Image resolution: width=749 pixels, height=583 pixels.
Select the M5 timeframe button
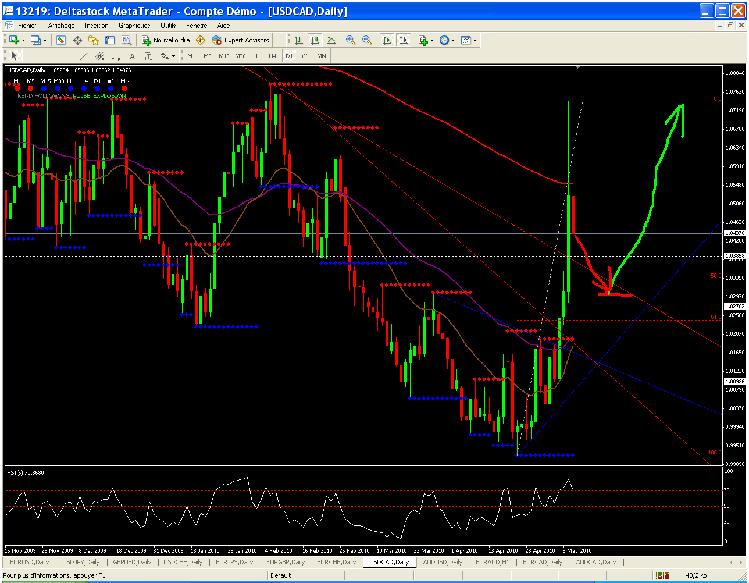click(x=206, y=56)
